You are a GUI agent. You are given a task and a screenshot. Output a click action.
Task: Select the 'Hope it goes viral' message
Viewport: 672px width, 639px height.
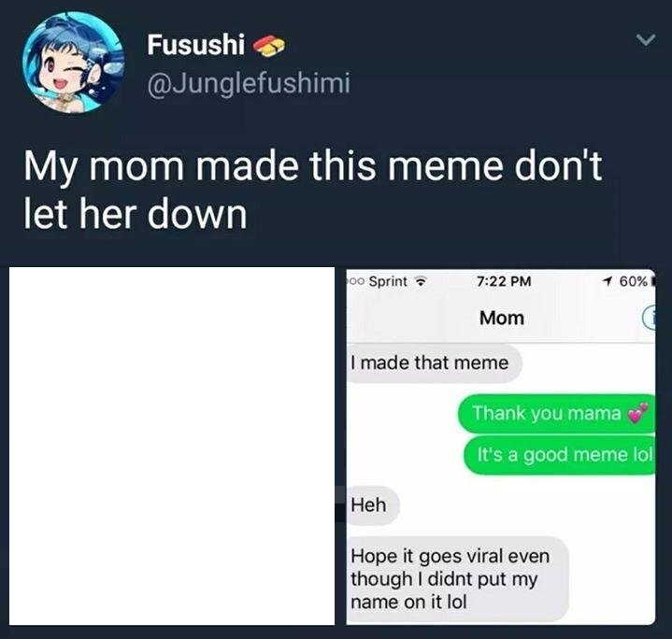coord(457,579)
